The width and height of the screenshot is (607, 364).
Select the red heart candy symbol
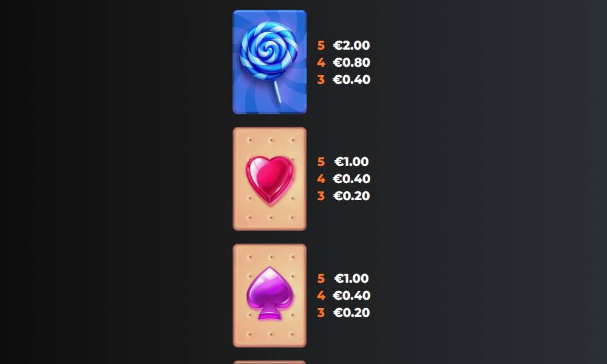click(270, 179)
